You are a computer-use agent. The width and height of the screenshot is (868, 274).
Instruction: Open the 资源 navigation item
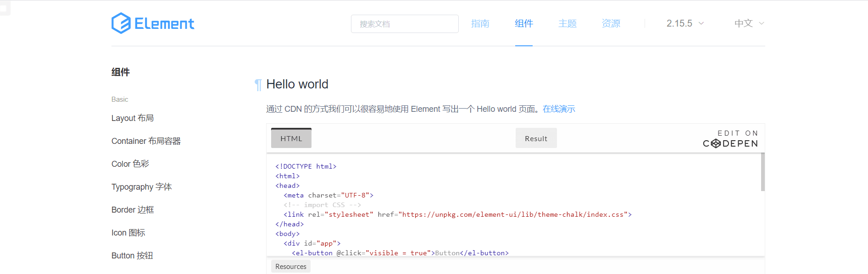tap(611, 23)
